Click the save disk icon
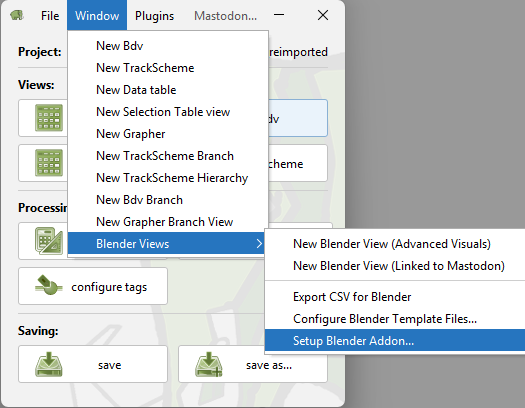Viewport: 525px width, 408px height. (x=49, y=364)
